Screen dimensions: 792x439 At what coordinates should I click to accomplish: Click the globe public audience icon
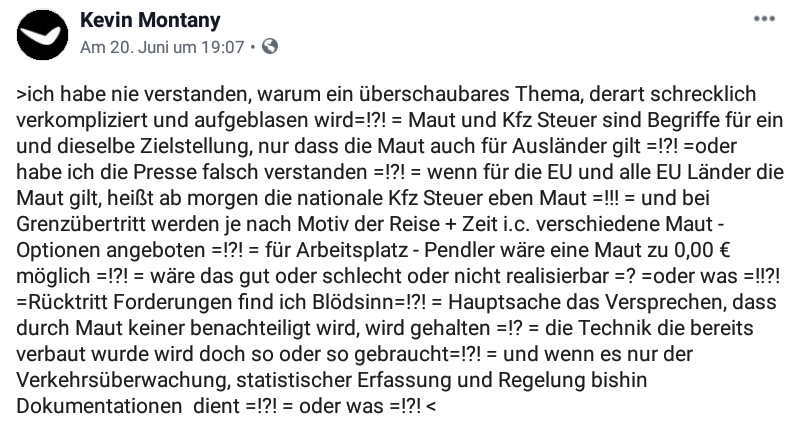[270, 46]
